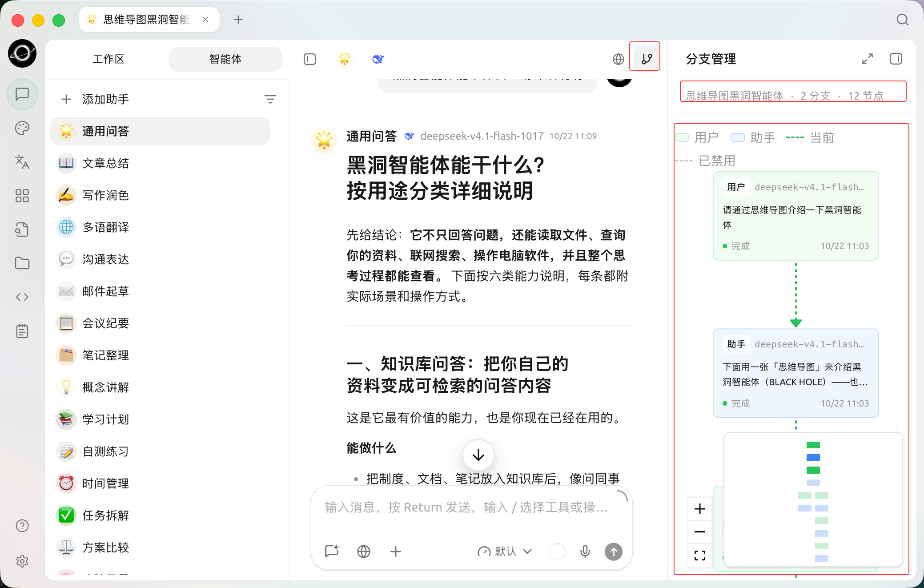The width and height of the screenshot is (924, 588).
Task: Send the message with the up-arrow button
Action: (x=614, y=552)
